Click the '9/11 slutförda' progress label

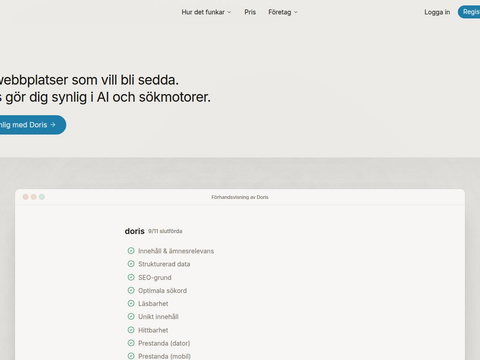click(x=165, y=231)
